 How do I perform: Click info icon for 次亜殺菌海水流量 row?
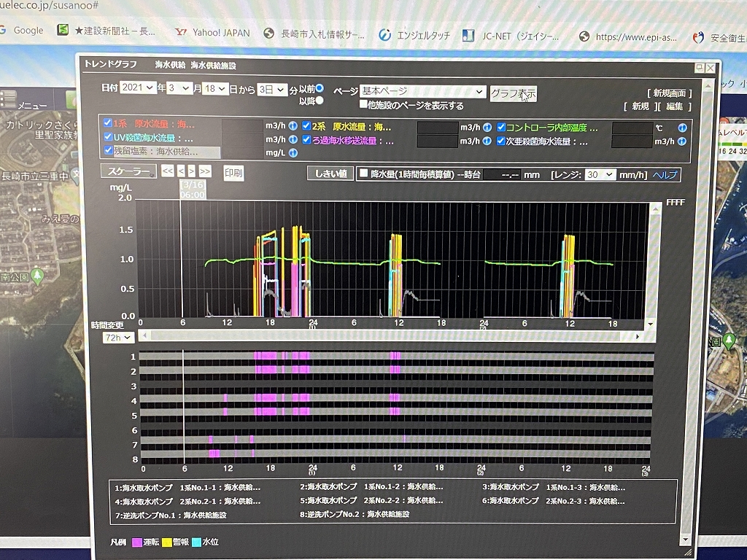pos(682,141)
